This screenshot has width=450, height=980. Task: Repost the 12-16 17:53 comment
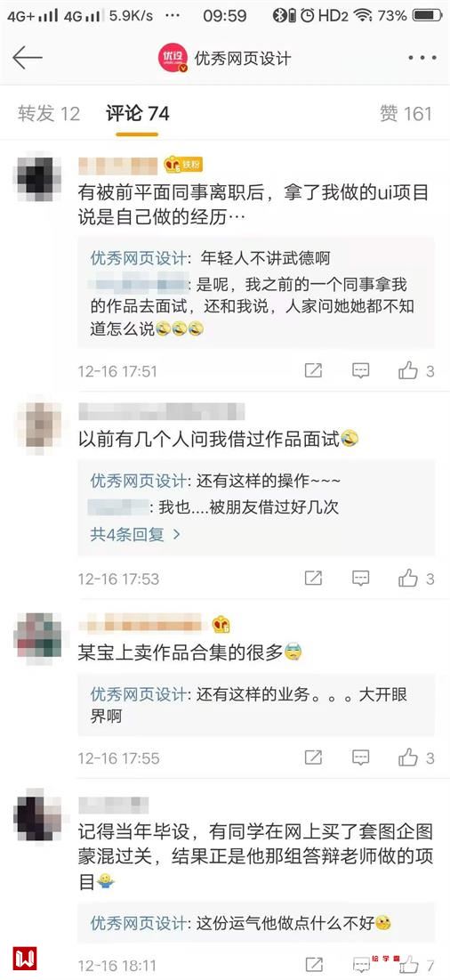coord(313,579)
